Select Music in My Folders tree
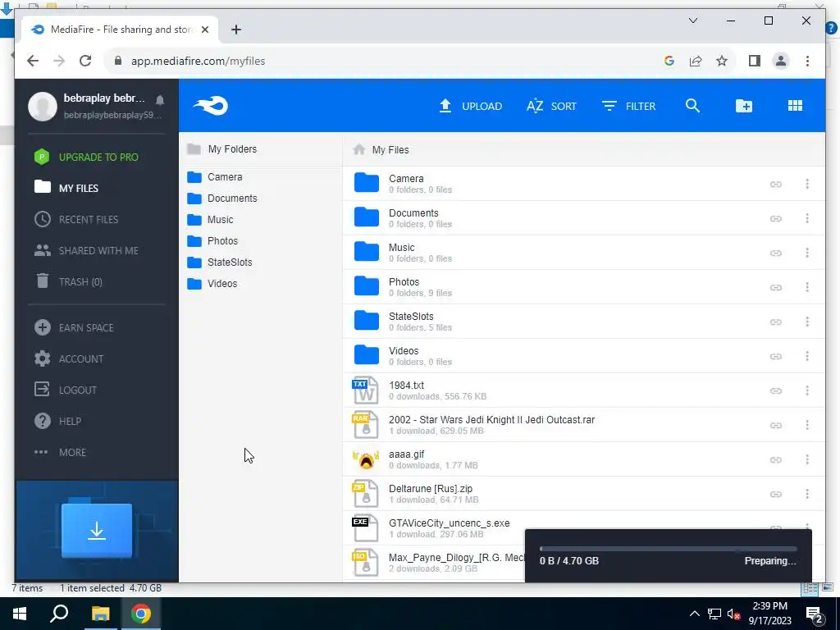Image resolution: width=840 pixels, height=630 pixels. click(x=210, y=220)
